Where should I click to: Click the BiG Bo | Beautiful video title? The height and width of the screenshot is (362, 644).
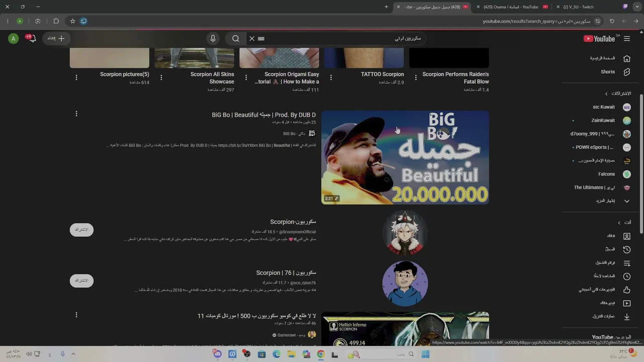coord(264,115)
